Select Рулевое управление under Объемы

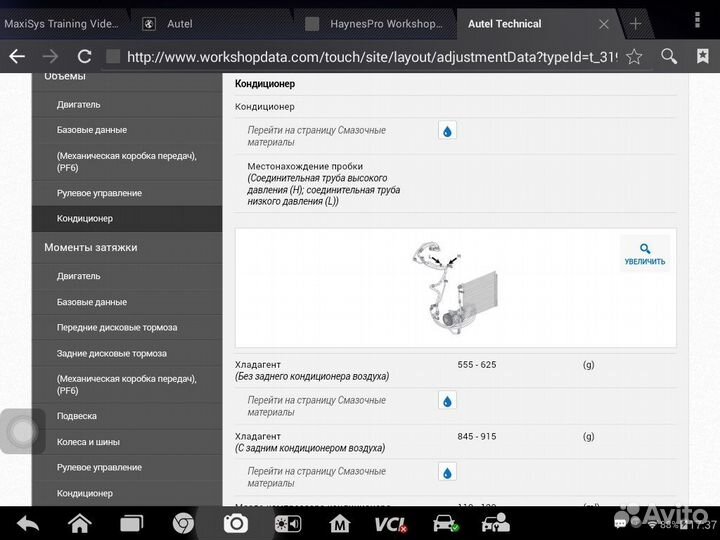coord(127,193)
